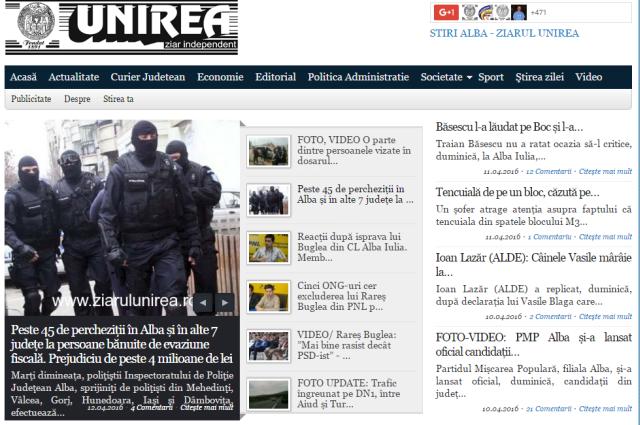The width and height of the screenshot is (640, 425).
Task: Click 'Citește mai mult' under Tencuială article
Action: 605,237
